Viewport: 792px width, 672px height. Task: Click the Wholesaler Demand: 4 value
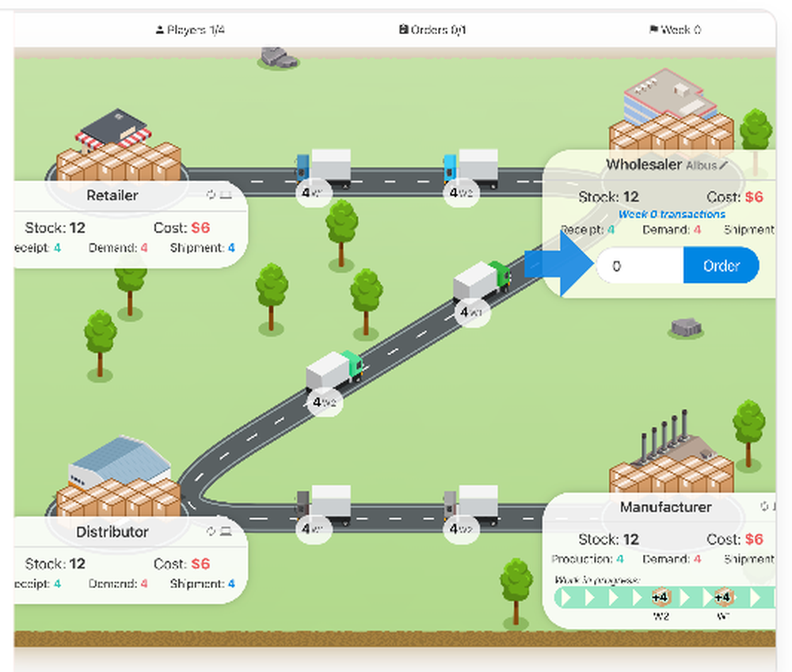[x=672, y=230]
